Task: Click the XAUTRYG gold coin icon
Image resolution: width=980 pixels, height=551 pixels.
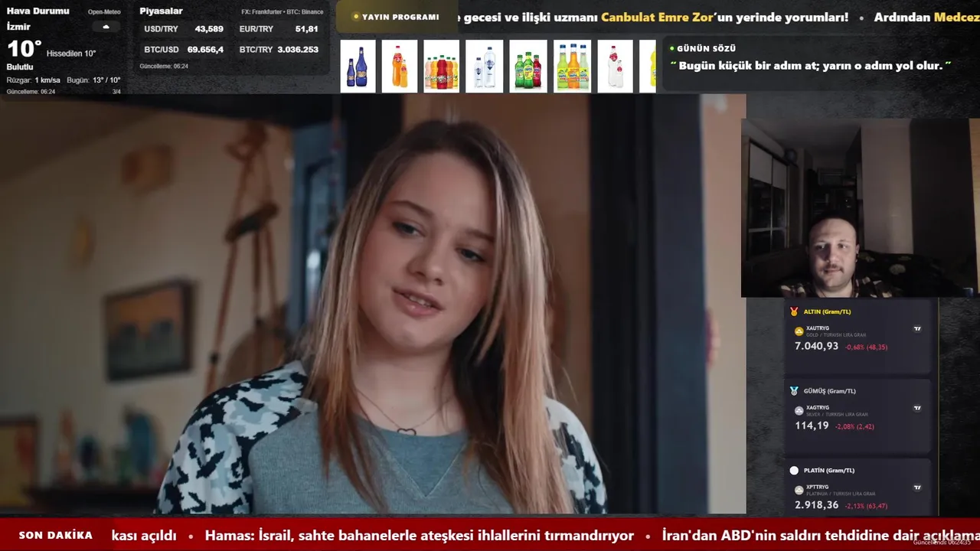Action: (799, 331)
